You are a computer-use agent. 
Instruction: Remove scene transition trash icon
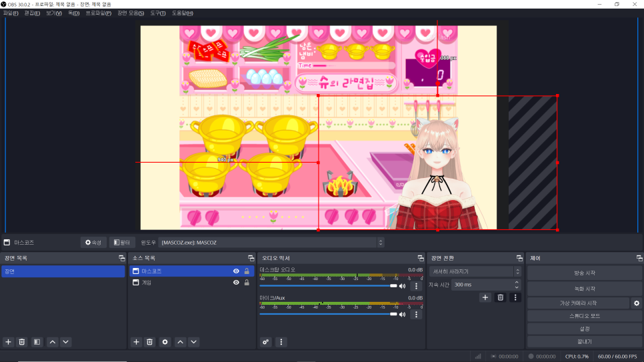pos(500,297)
